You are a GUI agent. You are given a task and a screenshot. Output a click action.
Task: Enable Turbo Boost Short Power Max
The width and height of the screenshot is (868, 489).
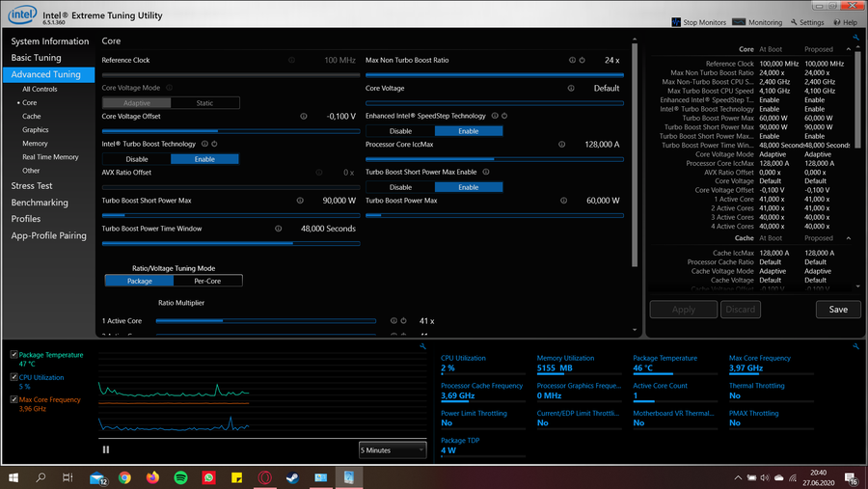pyautogui.click(x=469, y=187)
